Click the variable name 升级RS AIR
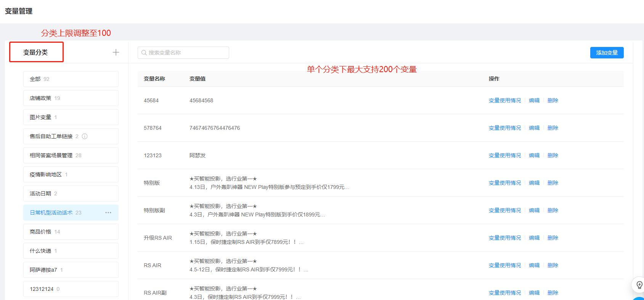 [158, 238]
